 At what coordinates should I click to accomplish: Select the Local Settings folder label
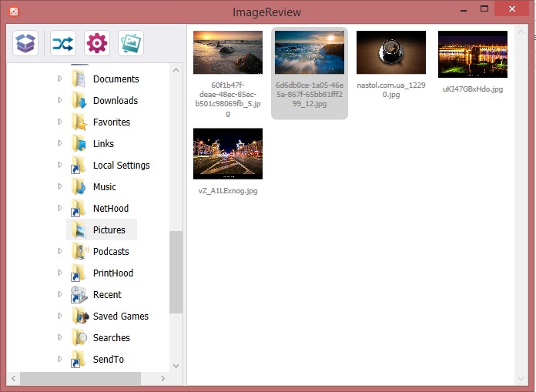point(122,166)
